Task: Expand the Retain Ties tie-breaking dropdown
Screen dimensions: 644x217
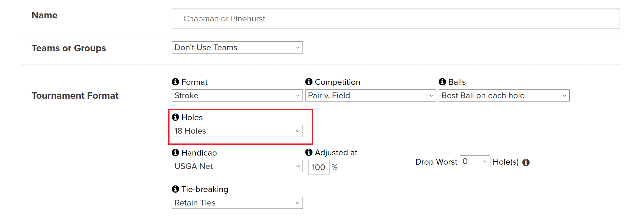Action: pos(237,203)
